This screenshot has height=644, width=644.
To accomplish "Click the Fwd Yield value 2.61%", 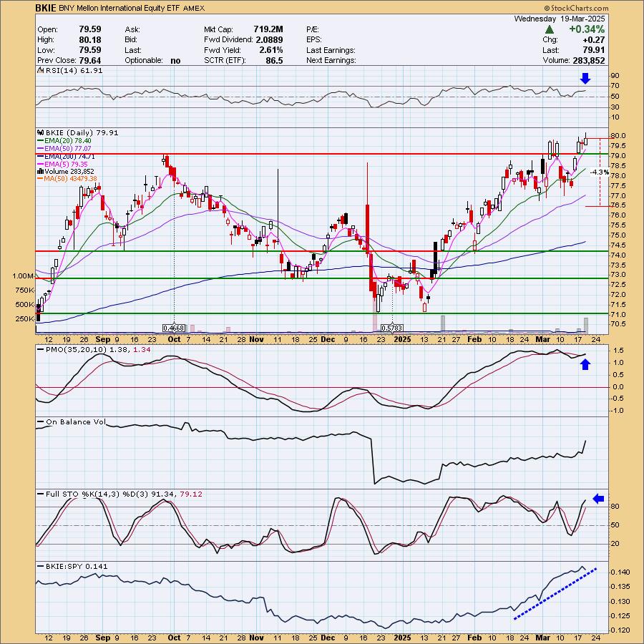I will pyautogui.click(x=271, y=50).
